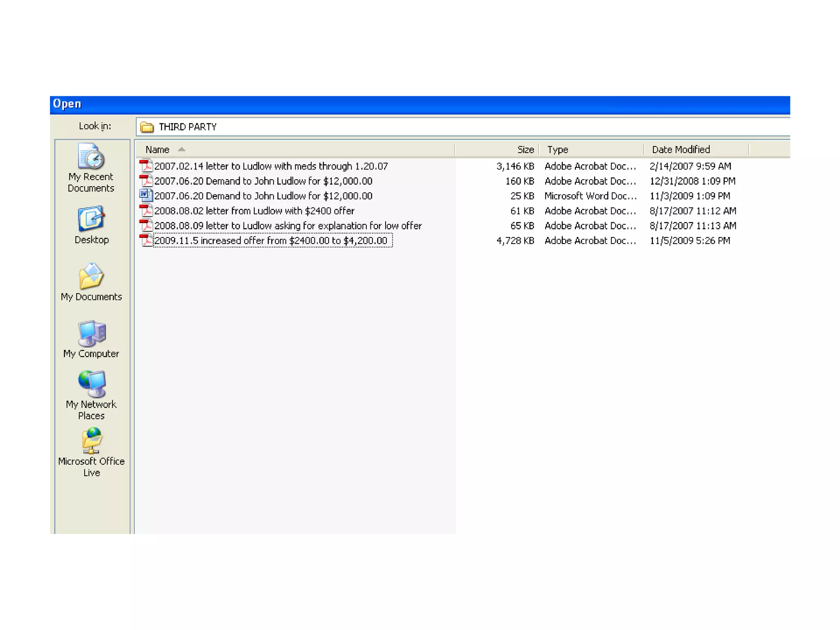Click the Name sort direction arrow
840x630 pixels.
pos(181,149)
